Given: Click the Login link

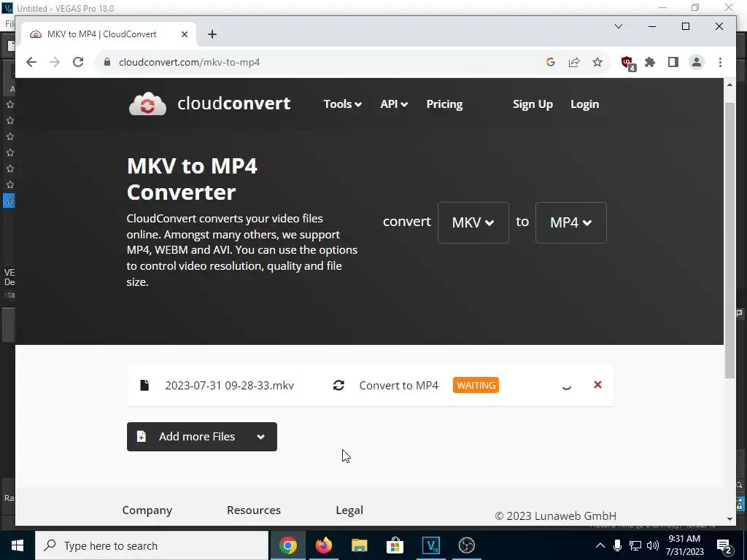Looking at the screenshot, I should (584, 104).
